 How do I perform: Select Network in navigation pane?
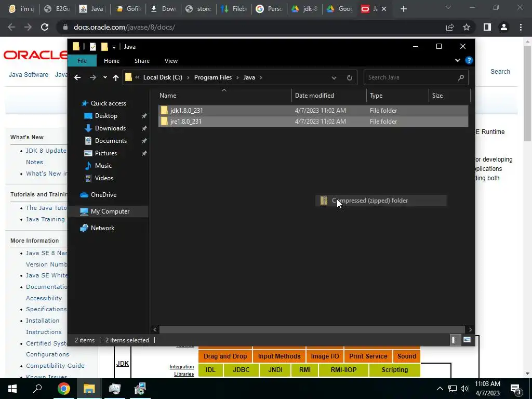click(x=102, y=228)
